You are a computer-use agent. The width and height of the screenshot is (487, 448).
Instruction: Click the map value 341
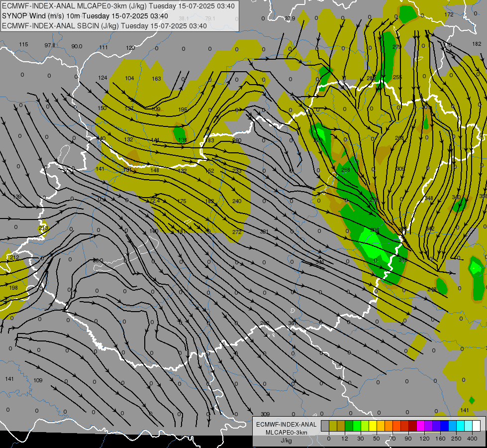tap(320, 262)
